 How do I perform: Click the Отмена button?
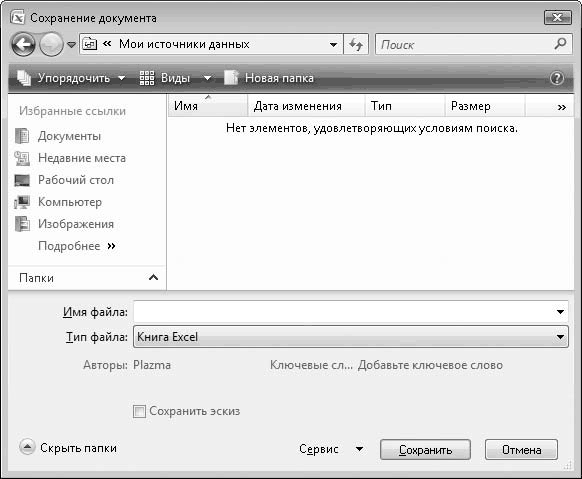521,450
